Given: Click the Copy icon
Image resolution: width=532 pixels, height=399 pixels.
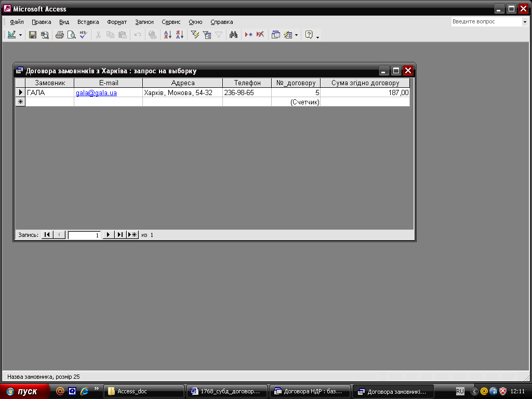Looking at the screenshot, I should (x=110, y=35).
